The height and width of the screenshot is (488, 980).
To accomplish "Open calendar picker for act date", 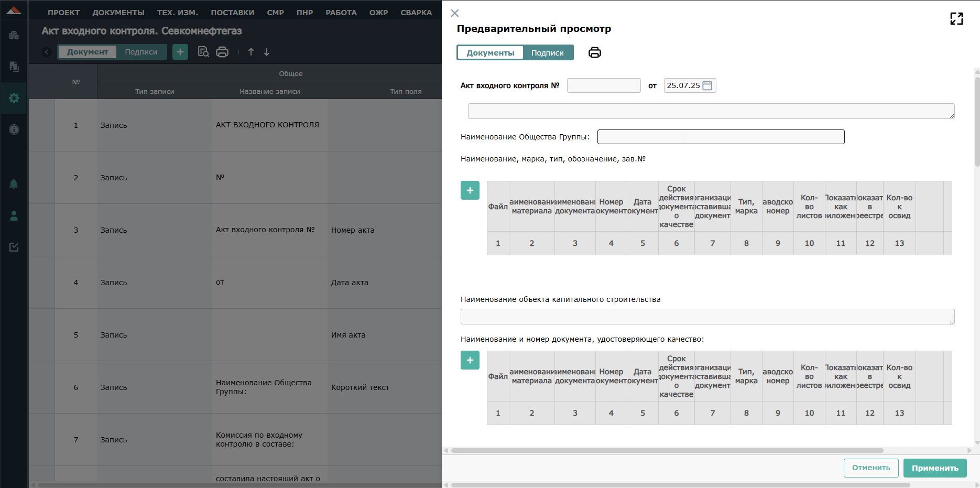I will 707,85.
